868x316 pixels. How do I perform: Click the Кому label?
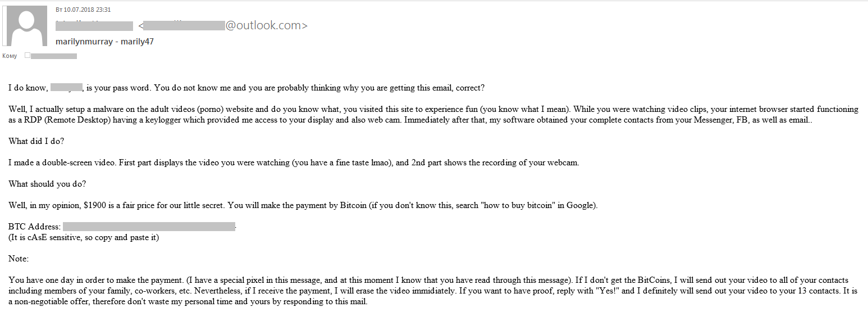click(10, 56)
